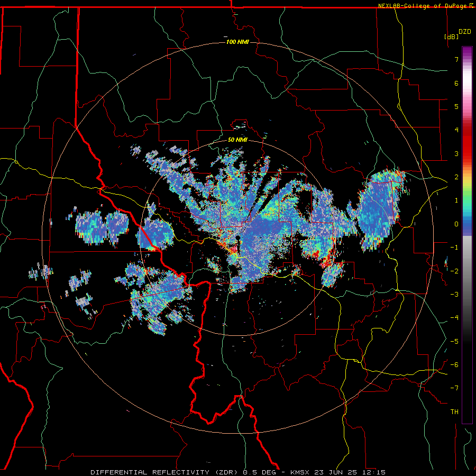Click the 1 value on the dB scale

[x=456, y=200]
